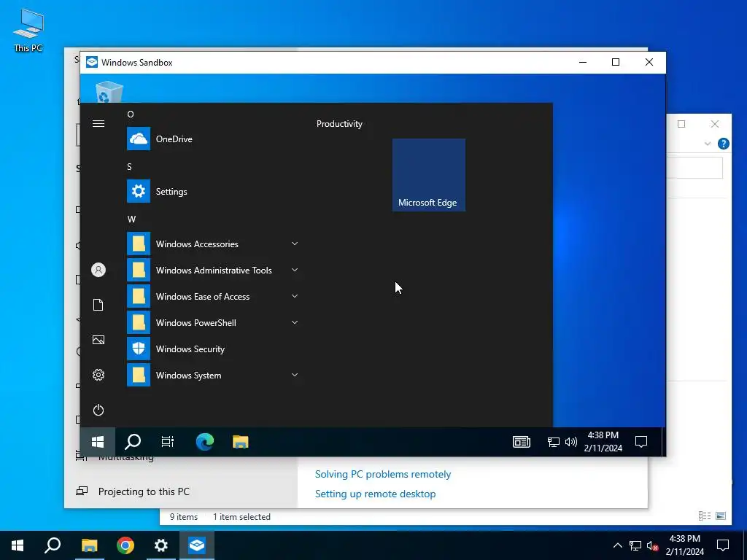Select Windows Sandbox on the host taskbar
Image resolution: width=747 pixels, height=560 pixels.
(197, 545)
